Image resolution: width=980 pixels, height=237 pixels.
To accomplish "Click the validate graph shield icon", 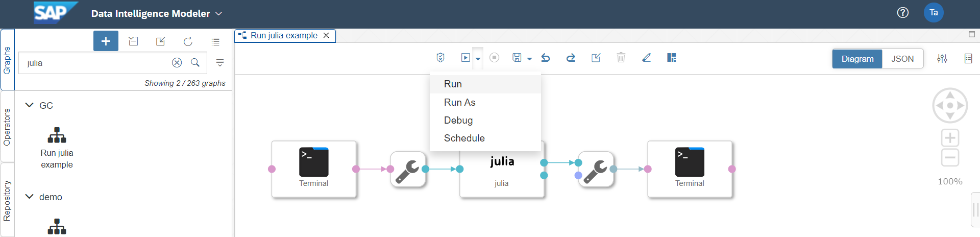I will click(x=440, y=58).
